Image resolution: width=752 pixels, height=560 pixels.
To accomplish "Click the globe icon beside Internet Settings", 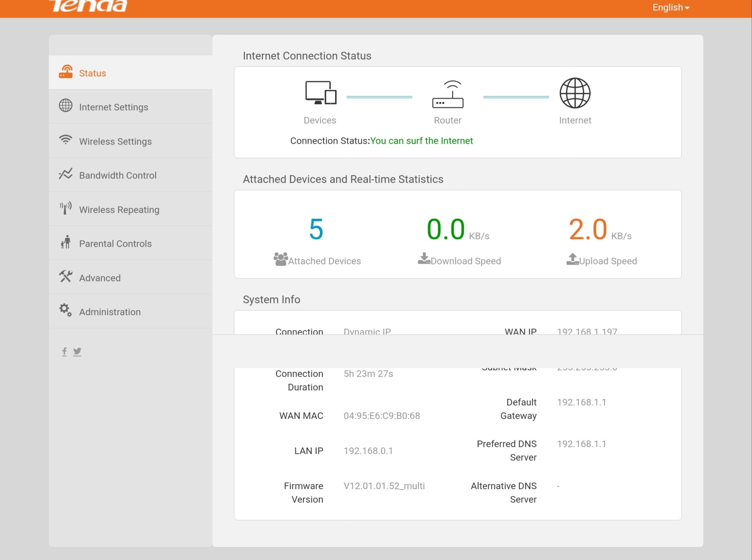I will pyautogui.click(x=66, y=106).
